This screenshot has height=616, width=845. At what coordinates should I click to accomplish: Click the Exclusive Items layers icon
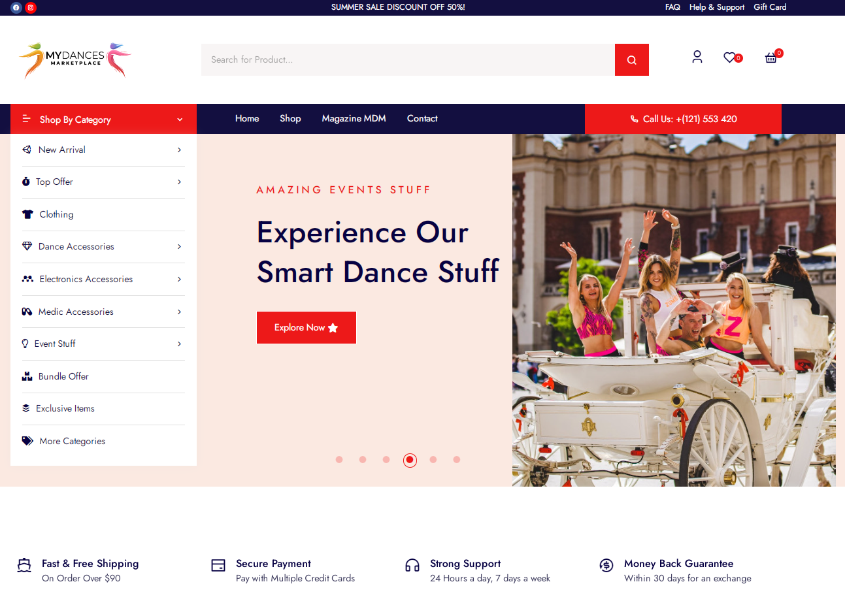click(26, 408)
